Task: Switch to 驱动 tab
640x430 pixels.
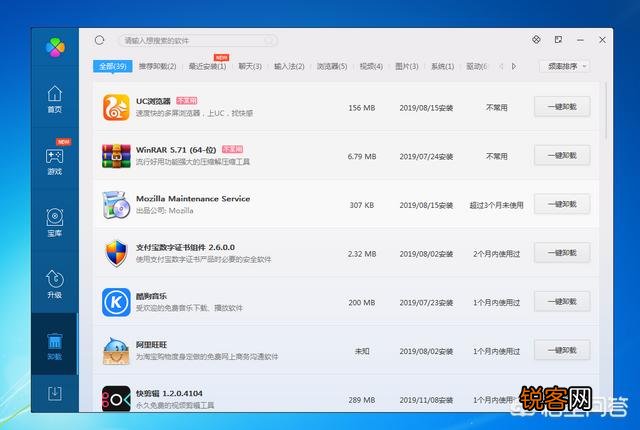Action: tap(477, 66)
